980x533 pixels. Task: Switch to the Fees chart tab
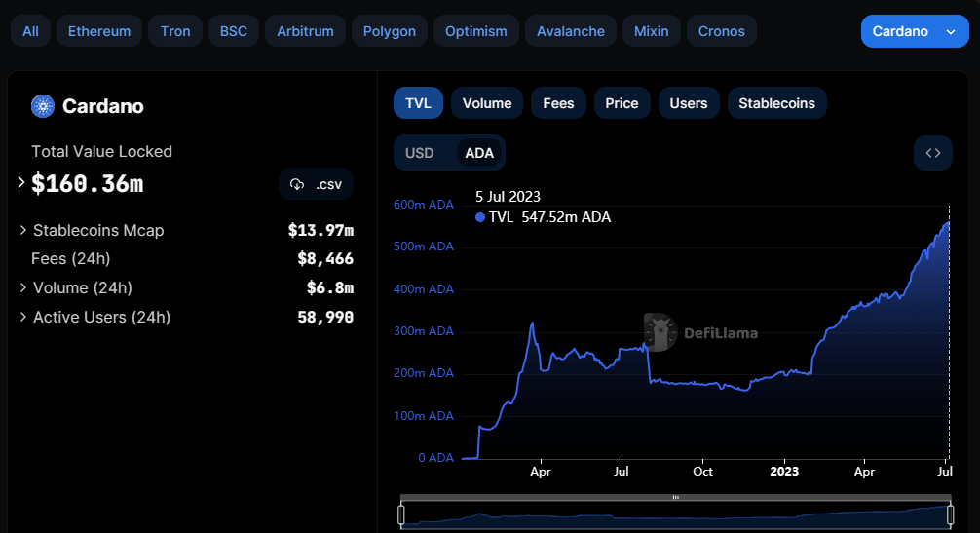pyautogui.click(x=558, y=103)
